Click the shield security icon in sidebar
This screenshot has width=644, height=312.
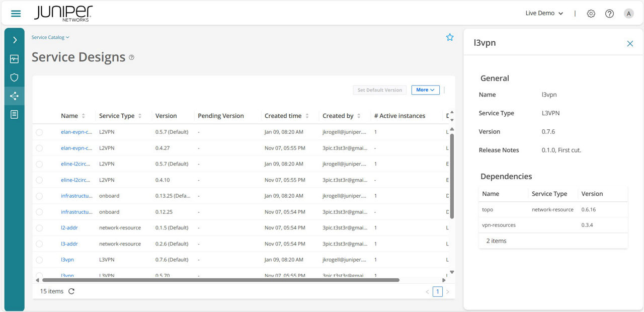(14, 77)
